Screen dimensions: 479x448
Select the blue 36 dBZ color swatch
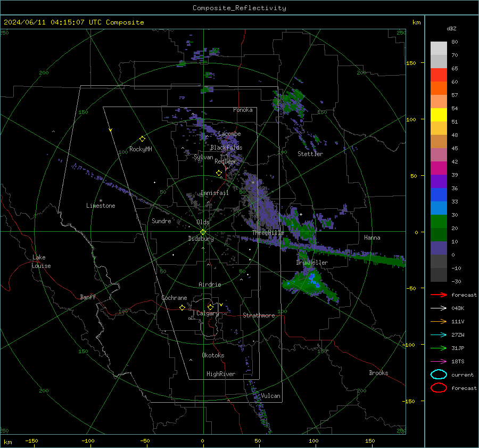click(x=439, y=195)
